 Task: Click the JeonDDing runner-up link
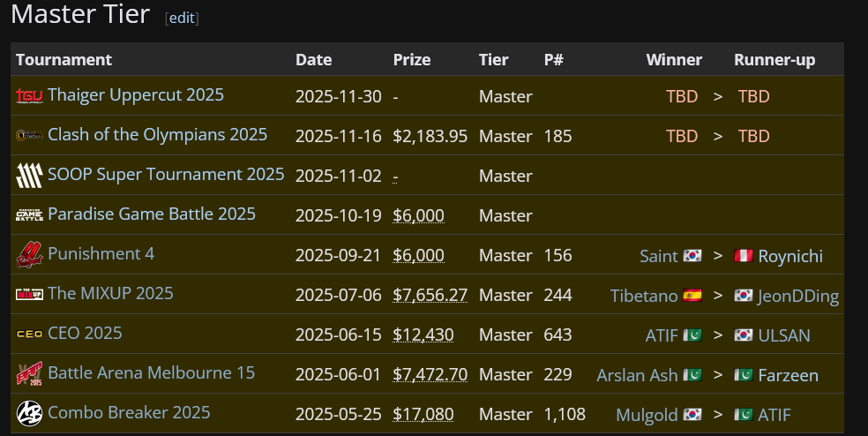(x=798, y=296)
